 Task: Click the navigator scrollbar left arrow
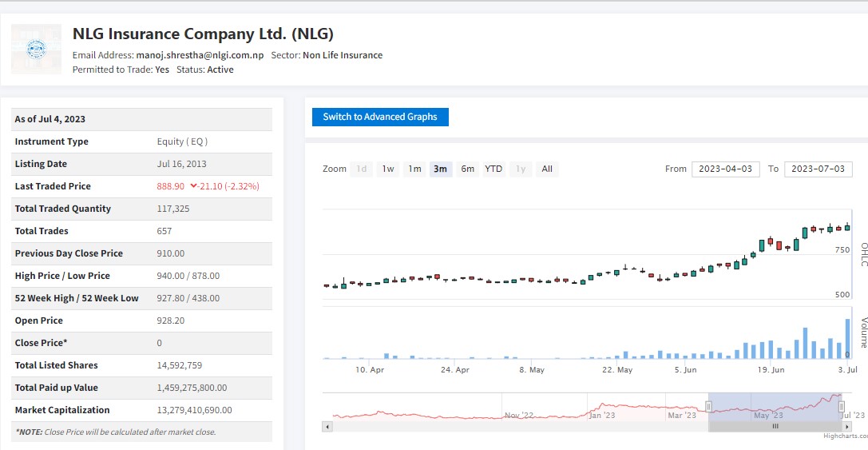326,427
